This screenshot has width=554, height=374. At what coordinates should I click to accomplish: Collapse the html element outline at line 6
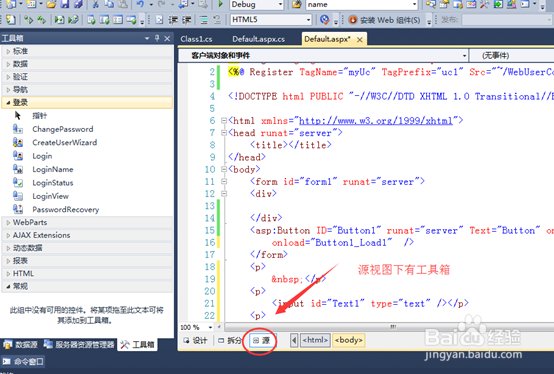click(224, 121)
